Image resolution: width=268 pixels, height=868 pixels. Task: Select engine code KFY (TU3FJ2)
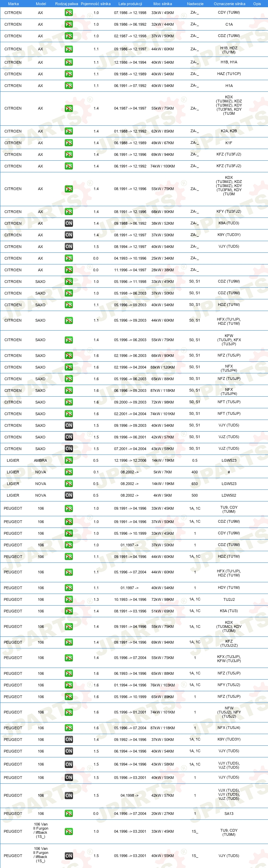pyautogui.click(x=229, y=211)
